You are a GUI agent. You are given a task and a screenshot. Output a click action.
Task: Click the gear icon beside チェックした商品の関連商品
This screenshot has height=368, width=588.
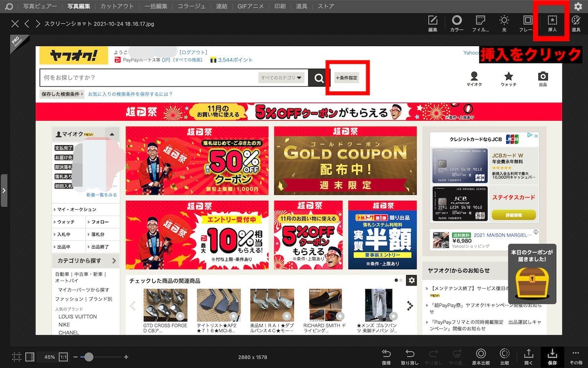click(x=412, y=280)
